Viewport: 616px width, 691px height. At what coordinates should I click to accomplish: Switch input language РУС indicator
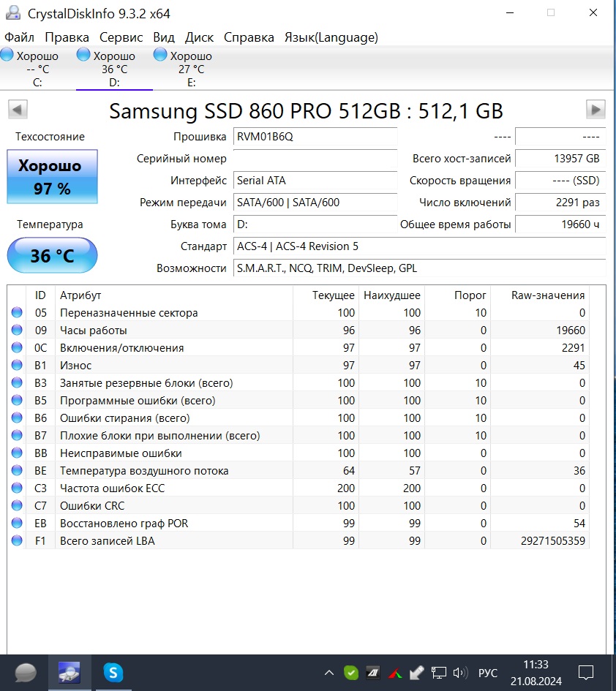click(488, 673)
